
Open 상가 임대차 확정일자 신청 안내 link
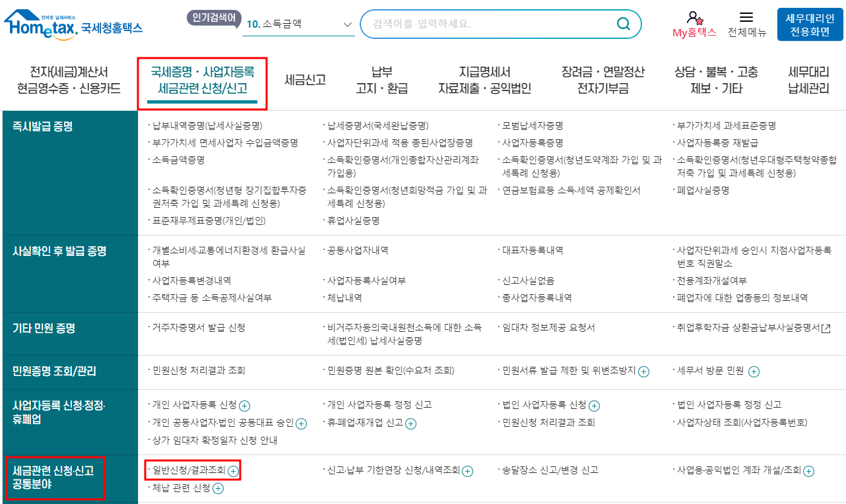[214, 441]
